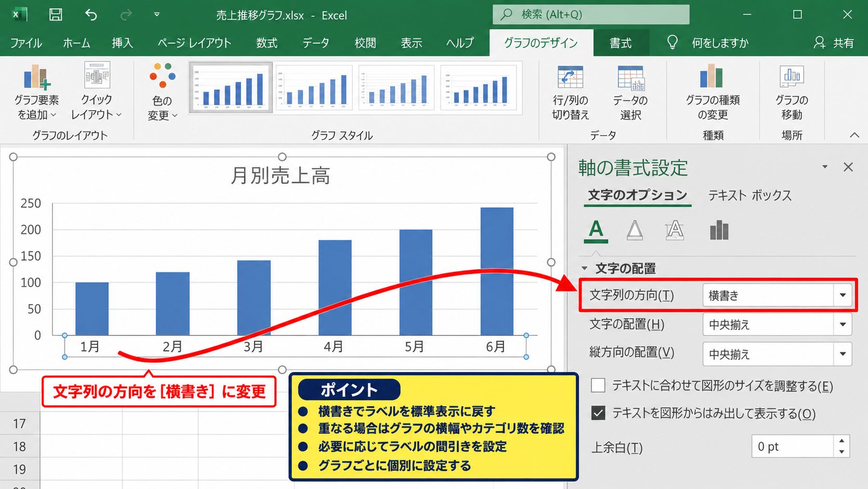Click the 4月 axis label
This screenshot has width=868, height=489.
pyautogui.click(x=333, y=347)
